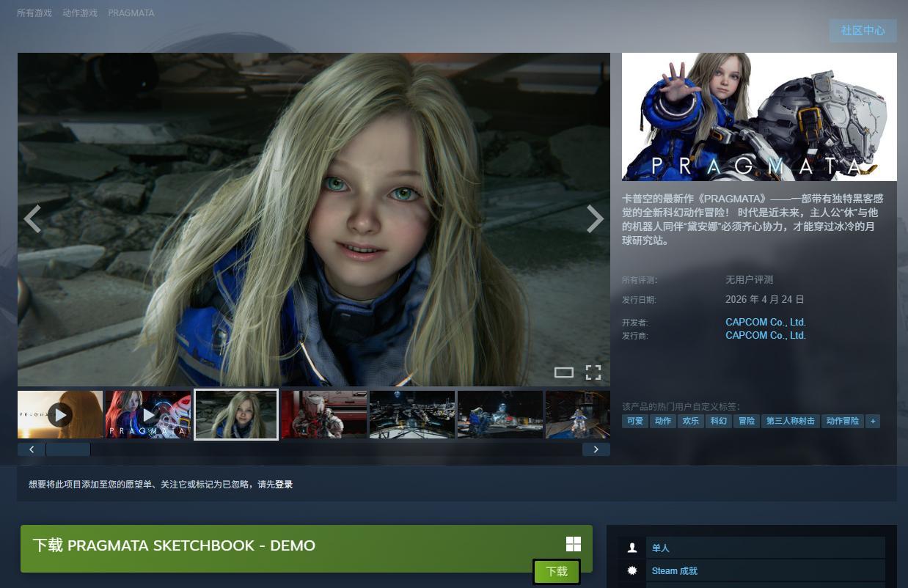This screenshot has width=908, height=588.
Task: Select the 第三人称射击 tag
Action: tap(791, 421)
